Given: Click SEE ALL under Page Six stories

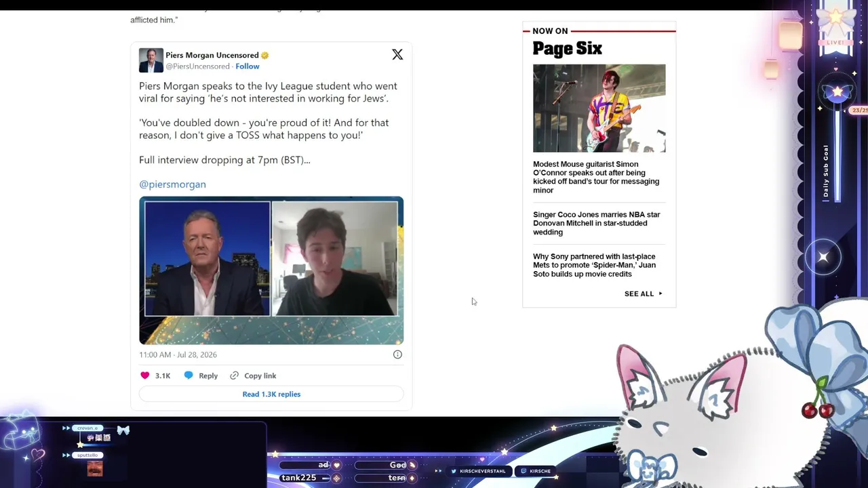Looking at the screenshot, I should pos(639,293).
